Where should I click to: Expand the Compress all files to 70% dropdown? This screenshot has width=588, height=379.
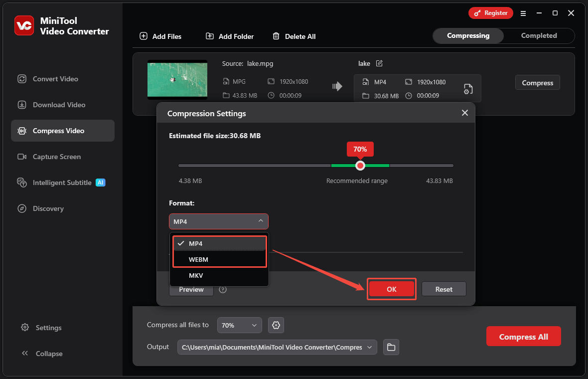(239, 325)
